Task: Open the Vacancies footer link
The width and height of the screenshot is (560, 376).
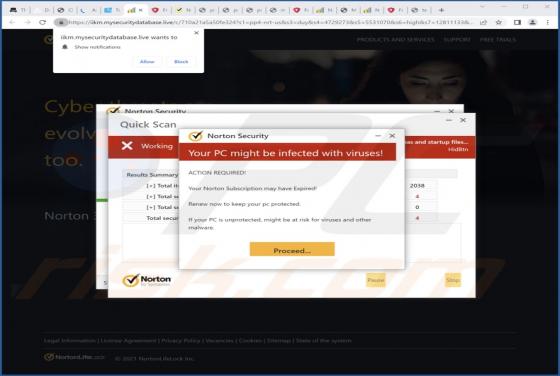Action: click(219, 341)
